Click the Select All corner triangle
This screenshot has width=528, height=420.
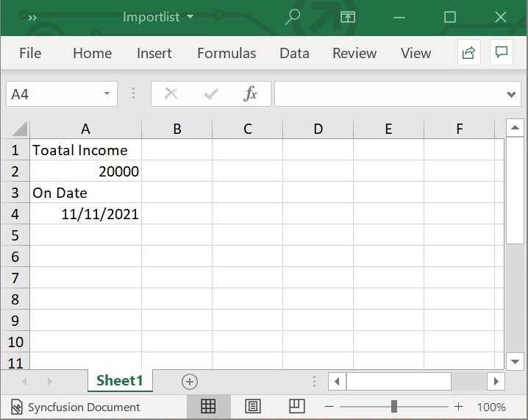(20, 129)
